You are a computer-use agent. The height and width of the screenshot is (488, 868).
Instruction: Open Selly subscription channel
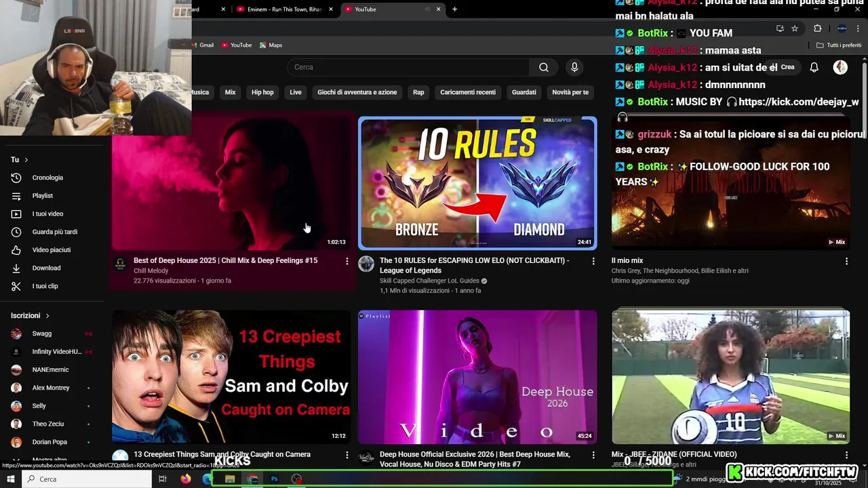[39, 406]
